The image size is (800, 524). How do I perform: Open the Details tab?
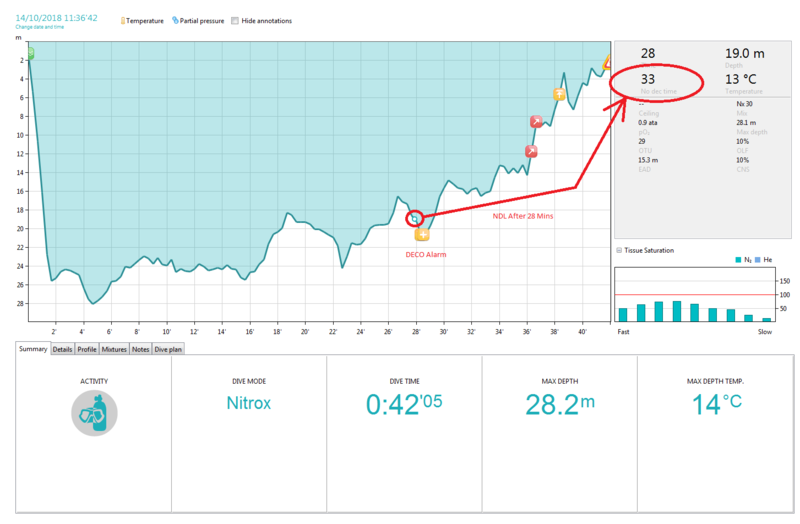tap(62, 349)
